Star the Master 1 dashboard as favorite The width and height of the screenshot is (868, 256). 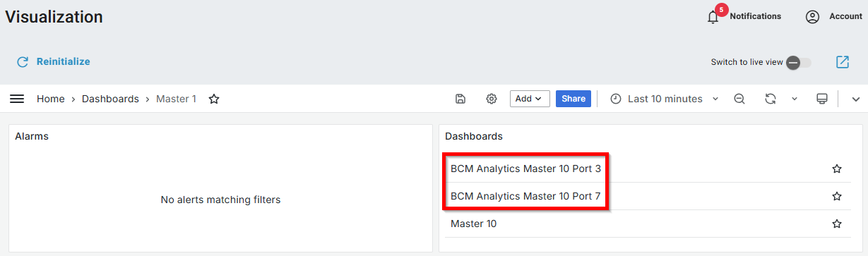pos(214,99)
